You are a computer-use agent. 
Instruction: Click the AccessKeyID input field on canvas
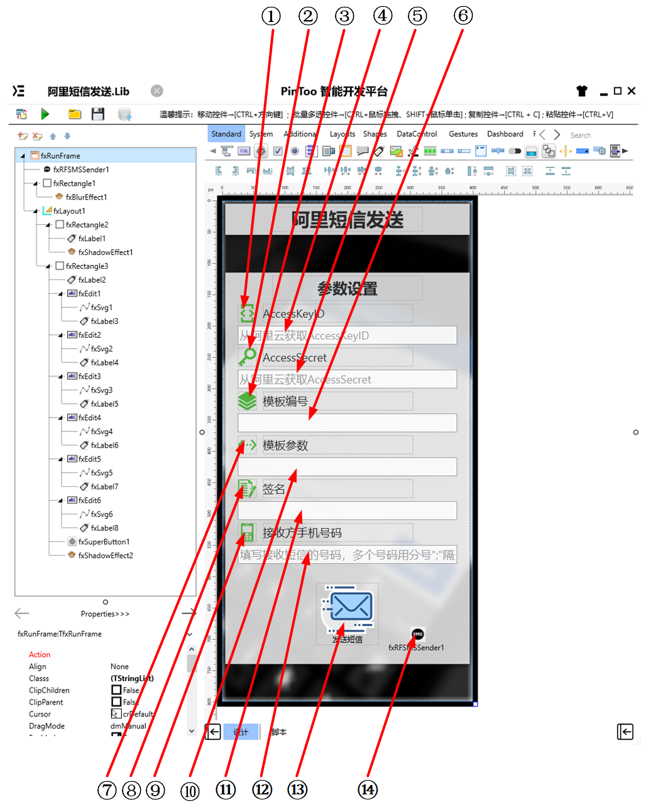pos(348,335)
